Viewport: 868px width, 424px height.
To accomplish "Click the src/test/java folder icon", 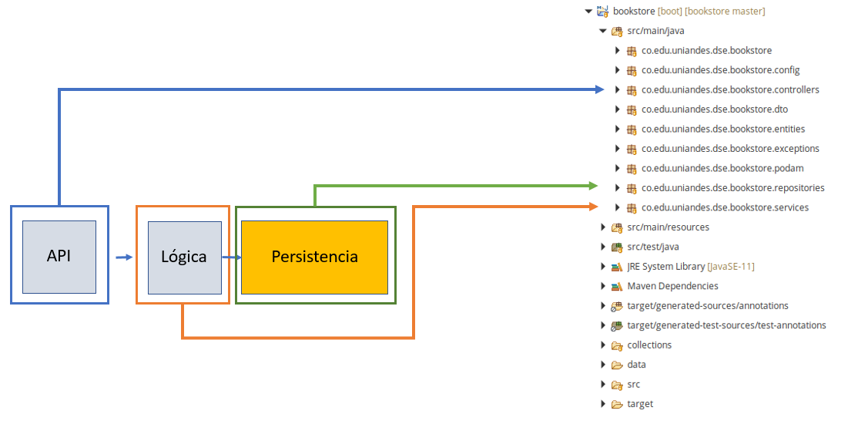I will pos(617,247).
